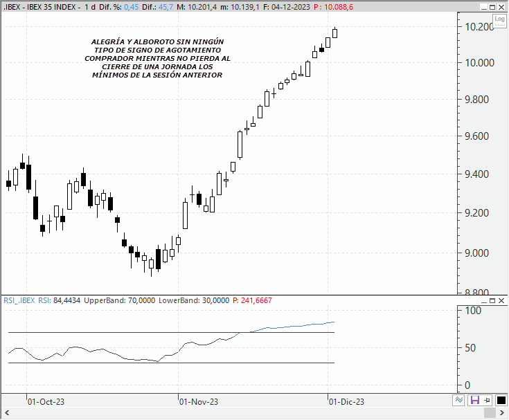Maximize the IBEX 35 chart window
Screen dimensions: 509x420
click(492, 7)
